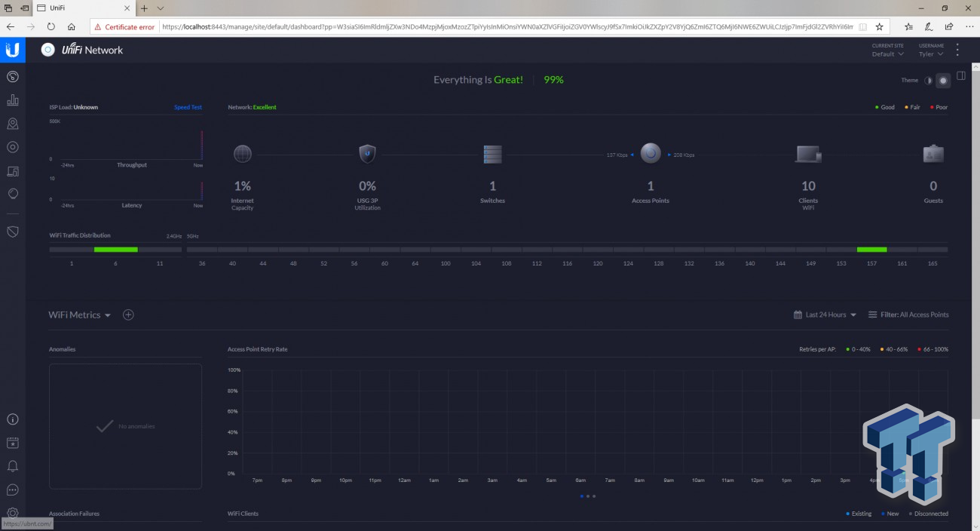980x531 pixels.
Task: Select the UniFi browser tab
Action: [x=81, y=8]
